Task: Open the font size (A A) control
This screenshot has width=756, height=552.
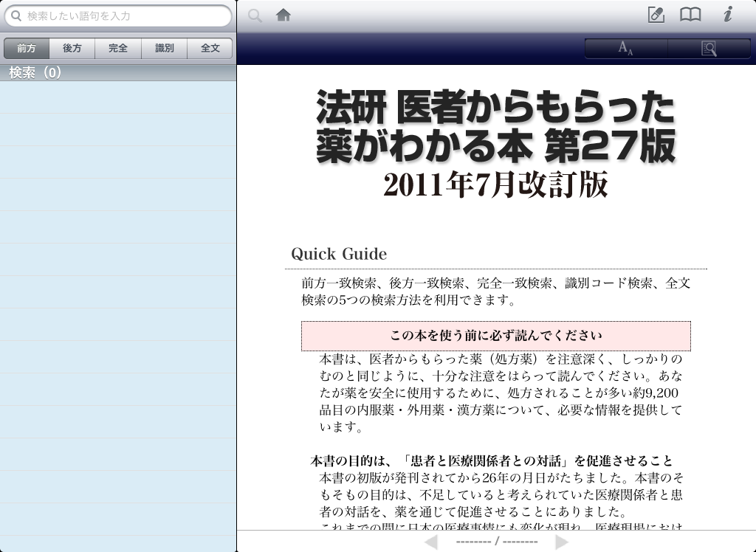Action: (x=625, y=49)
